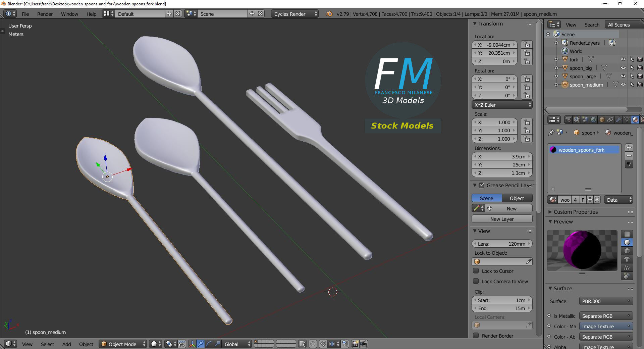This screenshot has width=644, height=349.
Task: Click the Lens 120mm field
Action: pyautogui.click(x=502, y=244)
